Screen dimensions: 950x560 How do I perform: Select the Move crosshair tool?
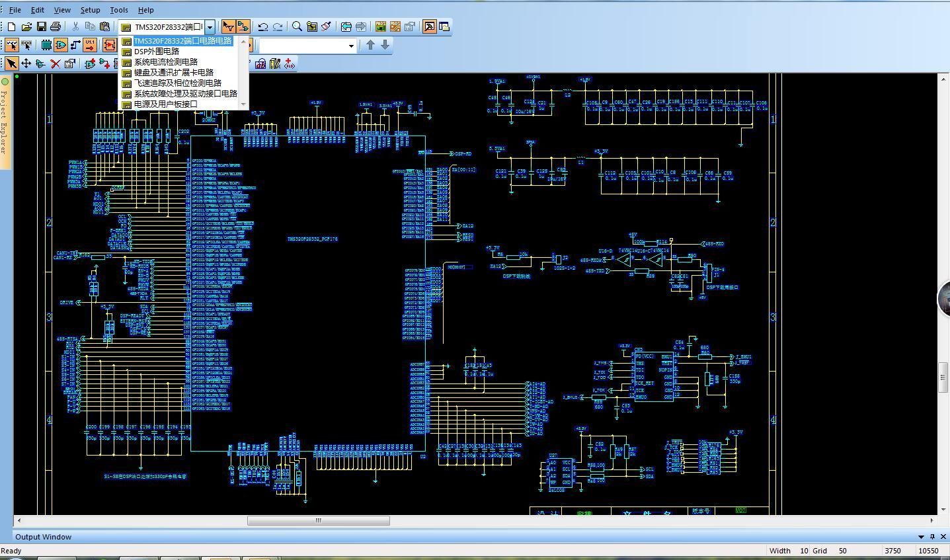point(26,63)
